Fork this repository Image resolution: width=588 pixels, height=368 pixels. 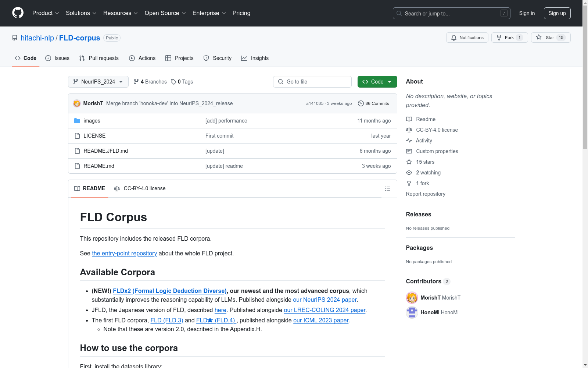509,38
